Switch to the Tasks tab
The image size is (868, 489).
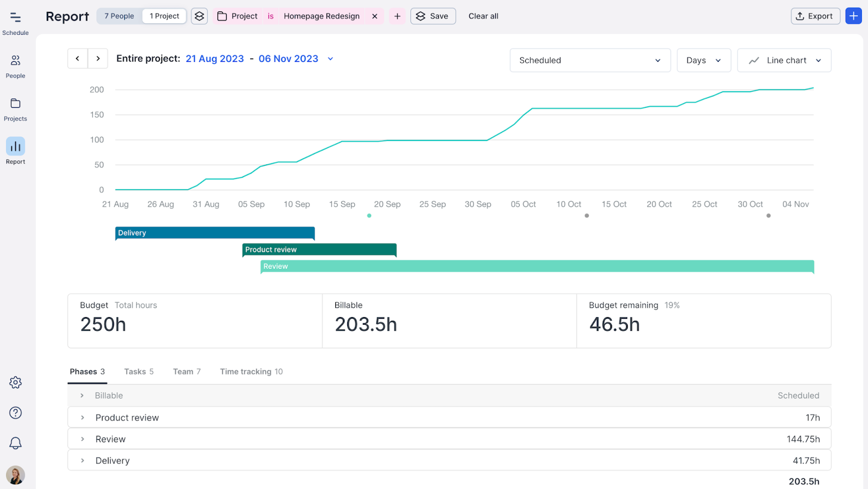coord(138,371)
